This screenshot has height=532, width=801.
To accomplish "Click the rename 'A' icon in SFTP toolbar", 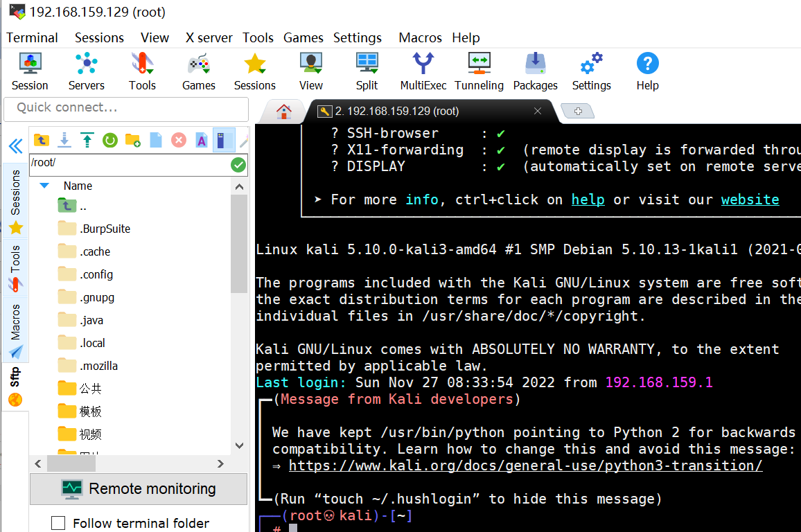I will pos(201,140).
